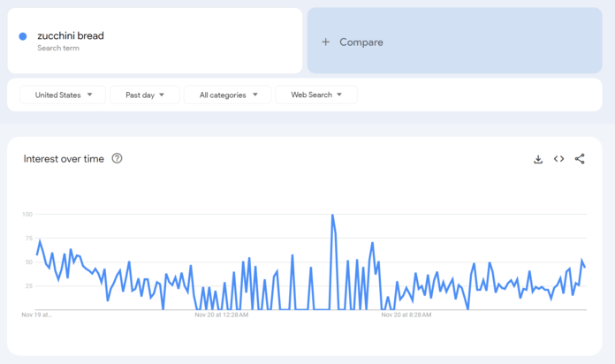Click the blue dot beside zucchini bread

tap(23, 36)
